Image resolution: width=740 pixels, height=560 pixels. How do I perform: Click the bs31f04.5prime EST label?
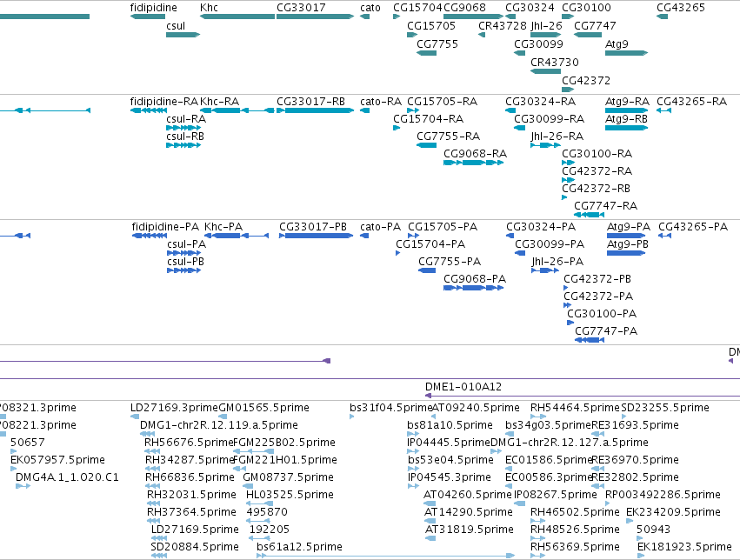[x=390, y=408]
